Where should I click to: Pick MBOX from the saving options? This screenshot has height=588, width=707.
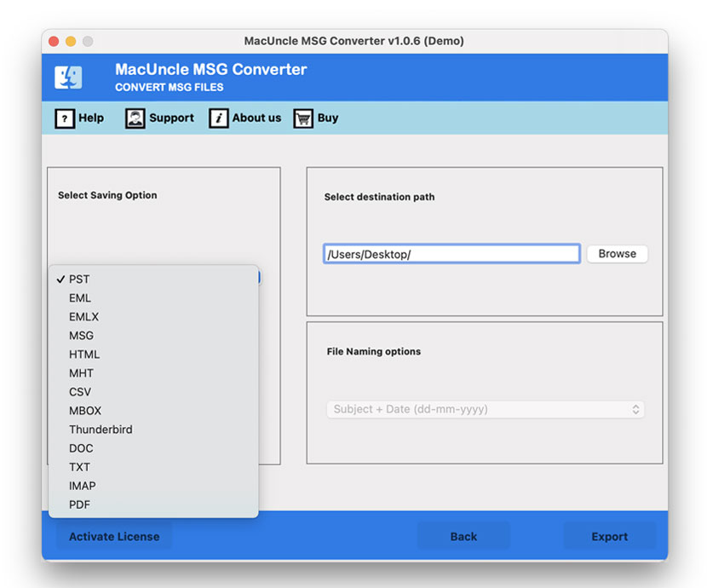pos(84,410)
